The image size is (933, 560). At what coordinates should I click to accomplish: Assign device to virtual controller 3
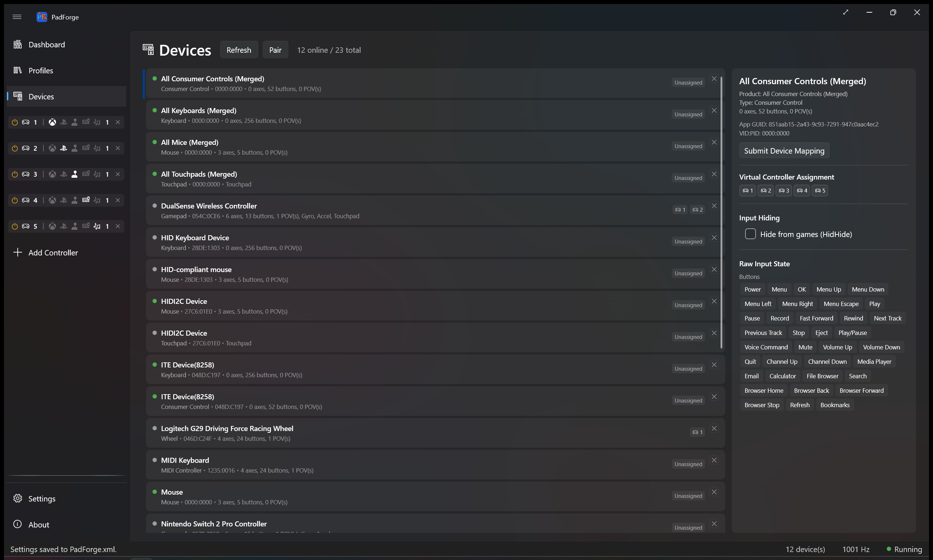[x=784, y=190]
